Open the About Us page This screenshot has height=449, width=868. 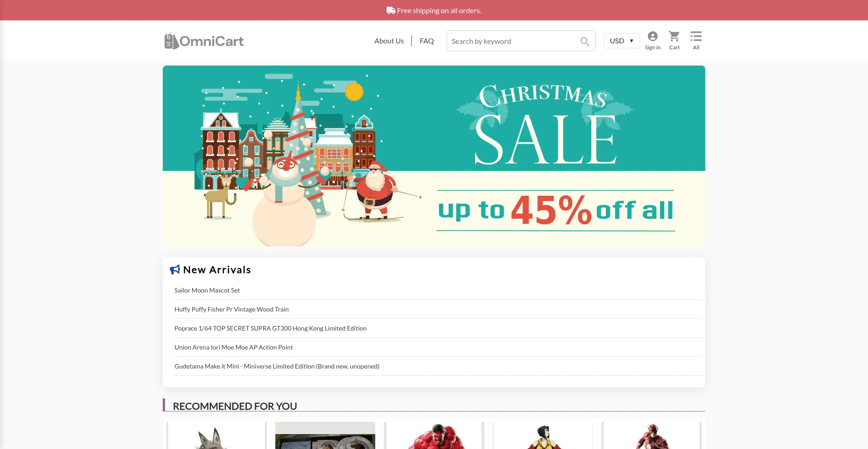pyautogui.click(x=389, y=41)
